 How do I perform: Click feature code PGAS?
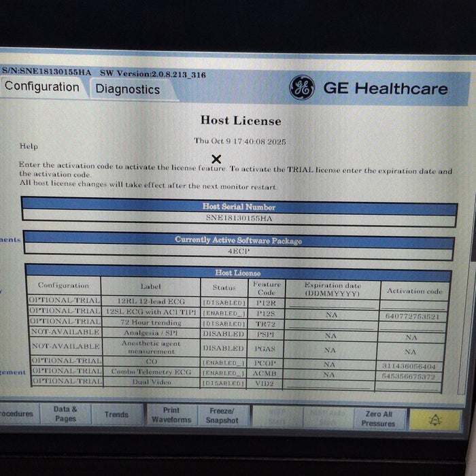[265, 349]
